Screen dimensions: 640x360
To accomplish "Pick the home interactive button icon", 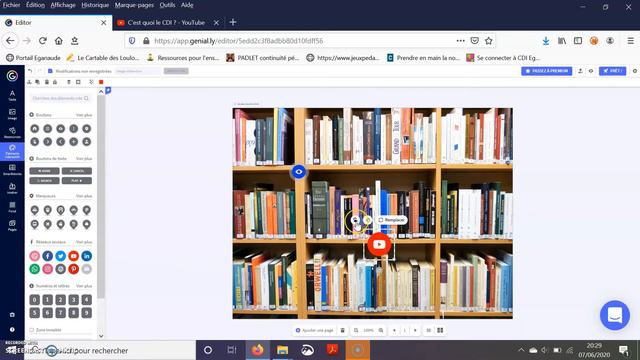I will tap(35, 129).
